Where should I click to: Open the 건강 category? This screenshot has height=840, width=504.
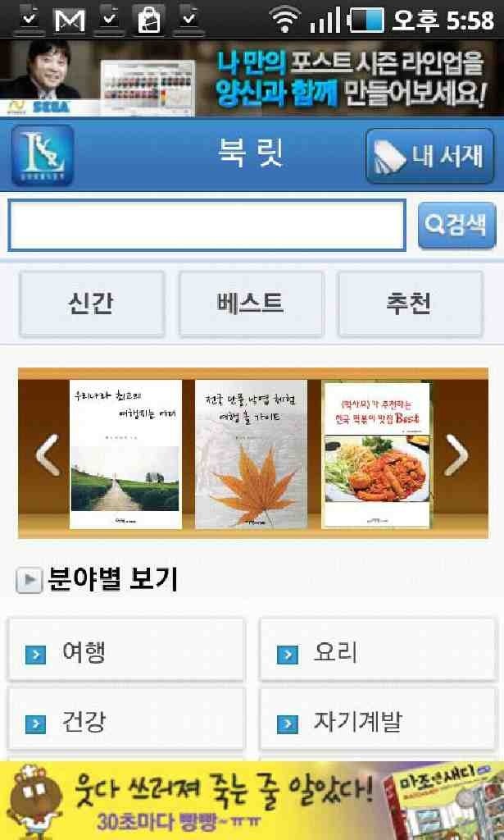tap(126, 720)
